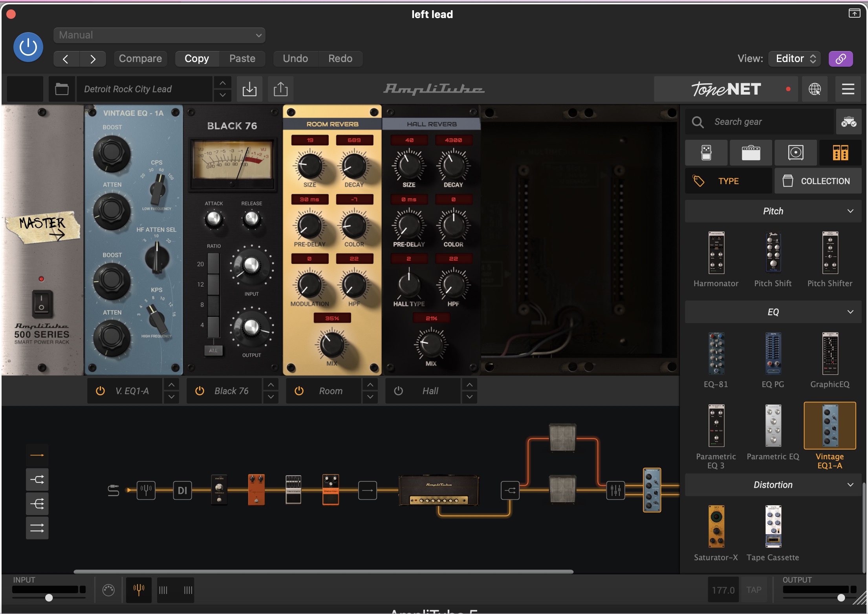Click the export share preset icon
This screenshot has width=868, height=614.
click(x=280, y=89)
